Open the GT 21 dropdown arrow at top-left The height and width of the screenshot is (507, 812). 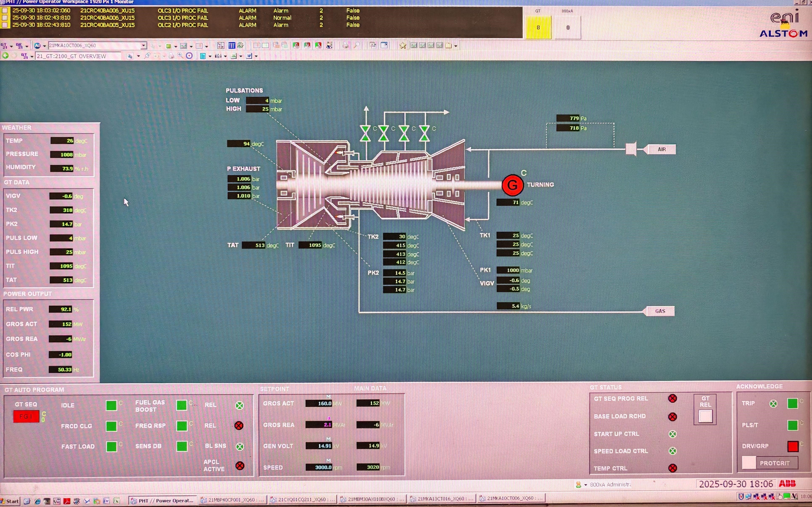pos(11,46)
